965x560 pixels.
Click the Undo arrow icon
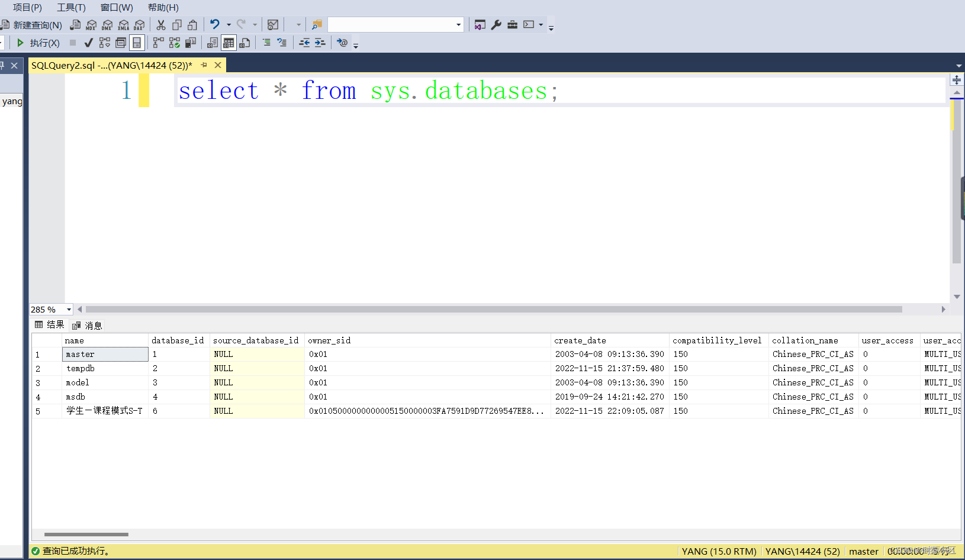pyautogui.click(x=215, y=24)
